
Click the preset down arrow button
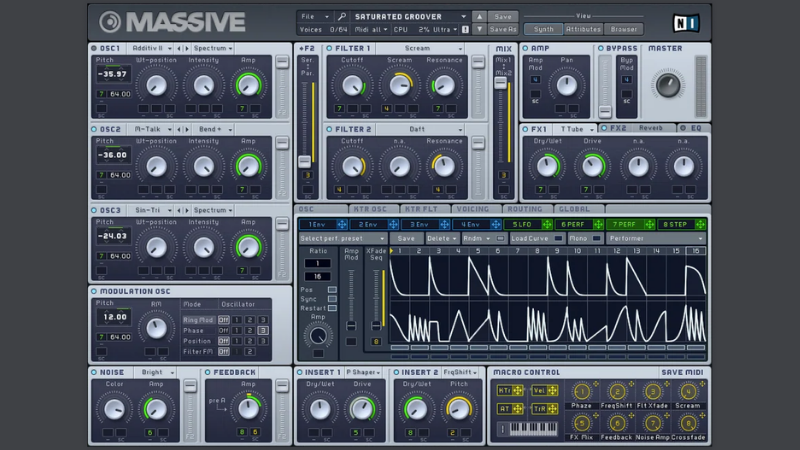479,30
